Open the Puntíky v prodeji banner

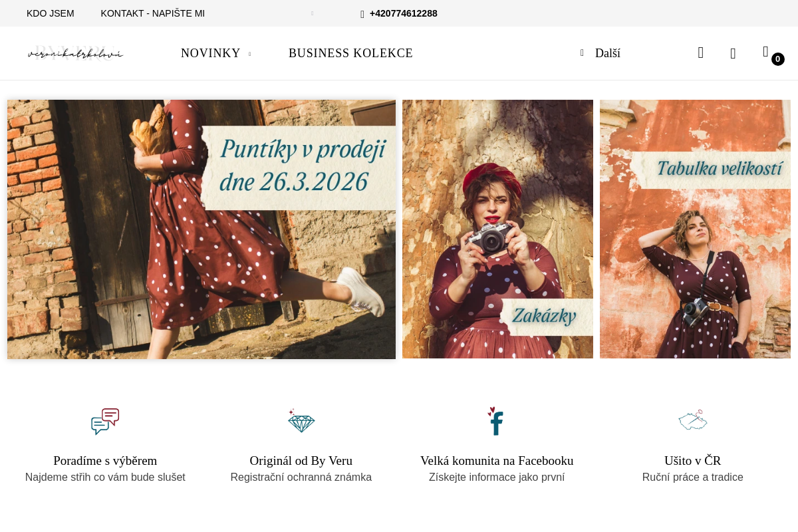click(201, 229)
